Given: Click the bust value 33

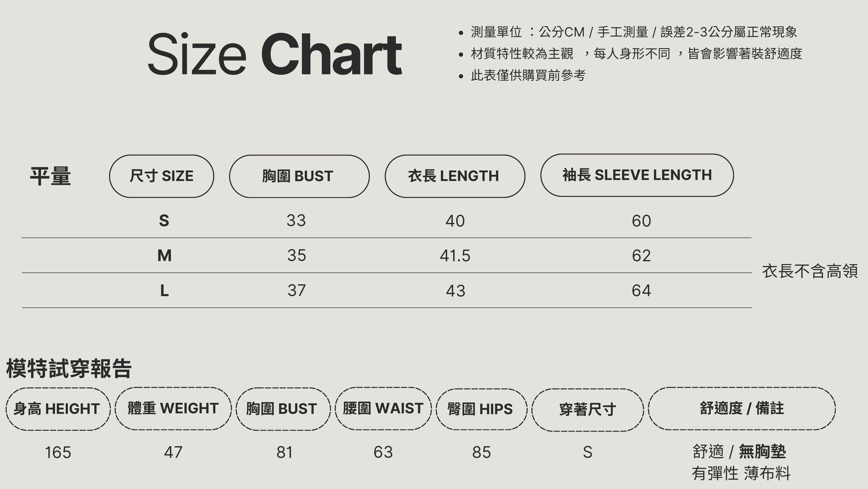Looking at the screenshot, I should (x=296, y=221).
